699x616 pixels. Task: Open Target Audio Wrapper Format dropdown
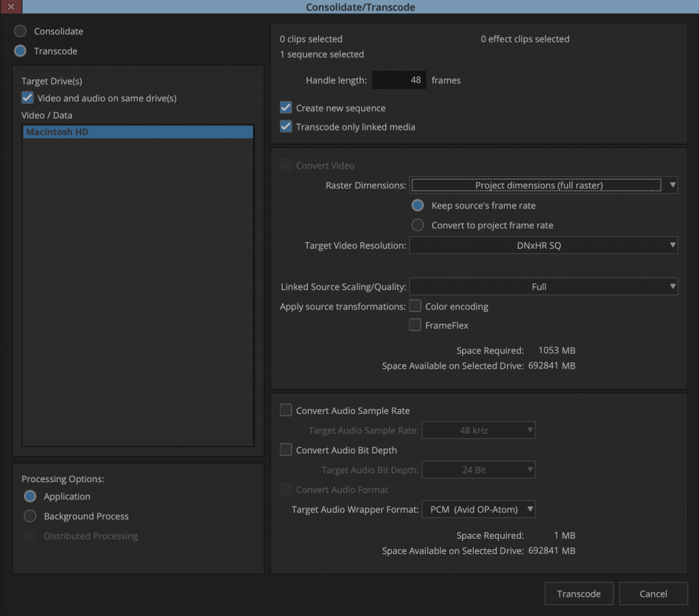(478, 509)
